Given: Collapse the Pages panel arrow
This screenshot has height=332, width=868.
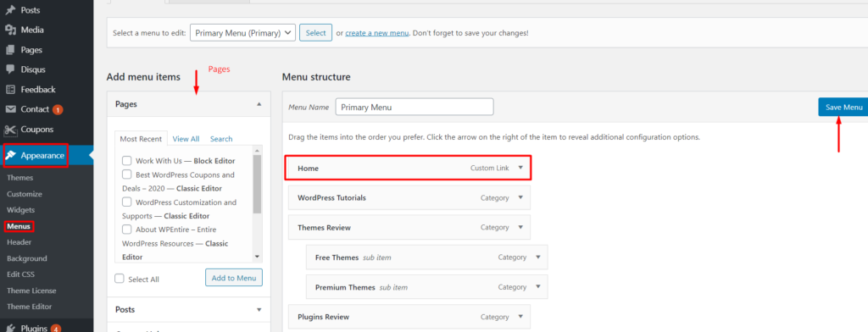Looking at the screenshot, I should [x=259, y=103].
